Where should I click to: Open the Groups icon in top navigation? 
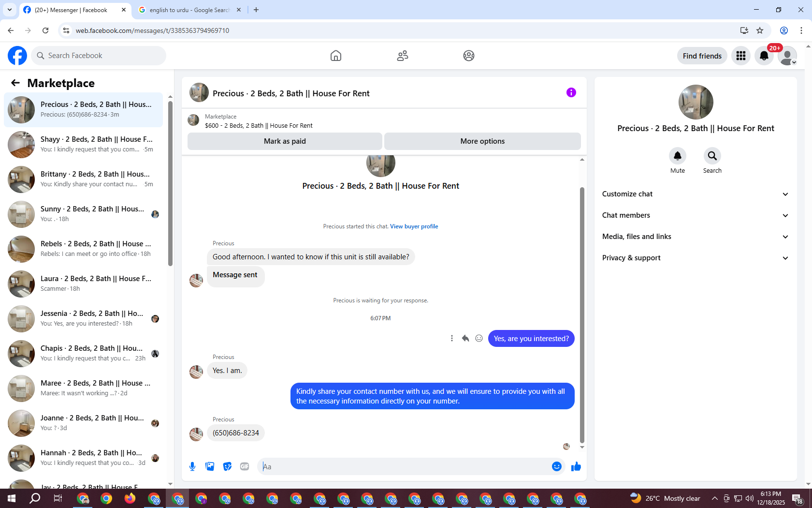point(469,56)
